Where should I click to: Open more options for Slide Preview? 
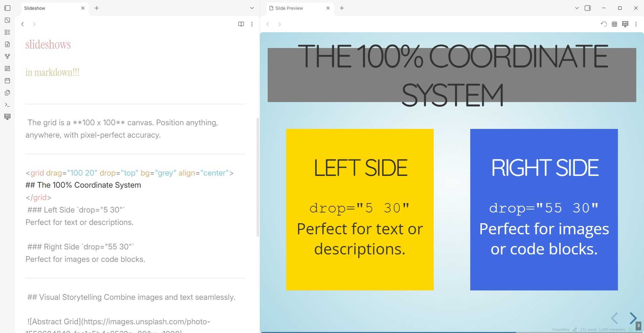pos(636,24)
